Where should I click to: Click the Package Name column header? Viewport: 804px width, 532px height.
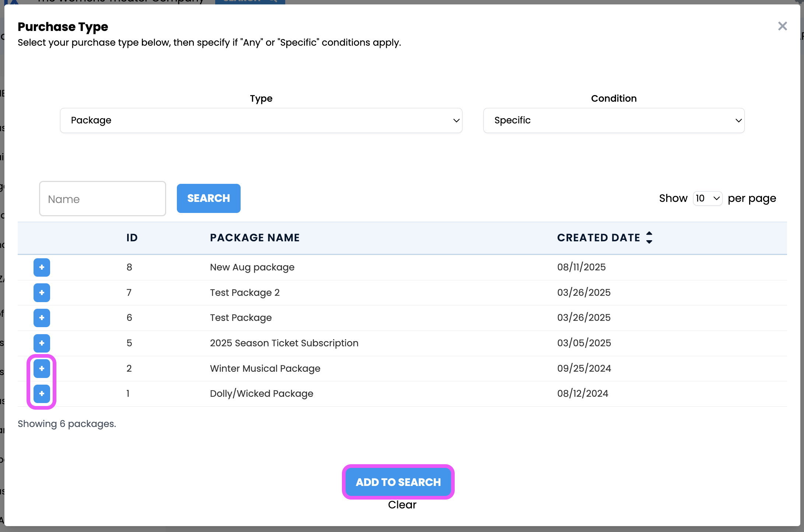(255, 238)
